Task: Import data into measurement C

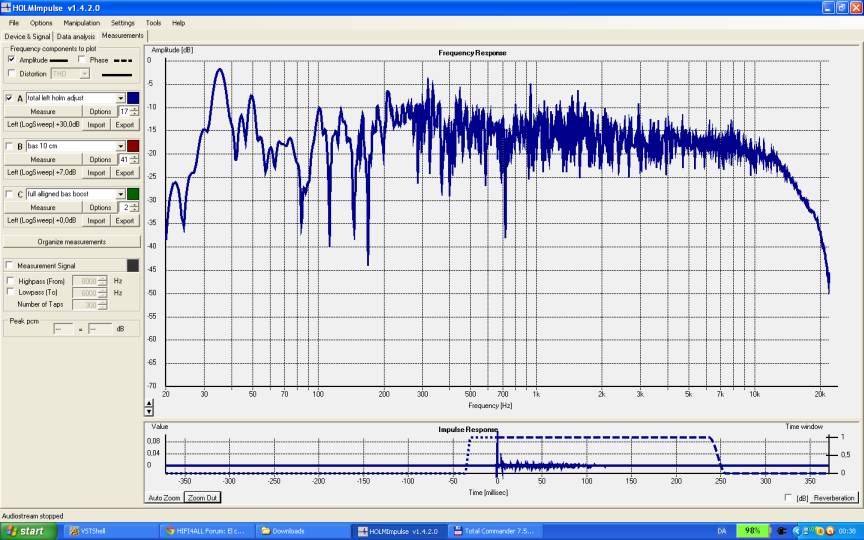Action: pos(96,221)
